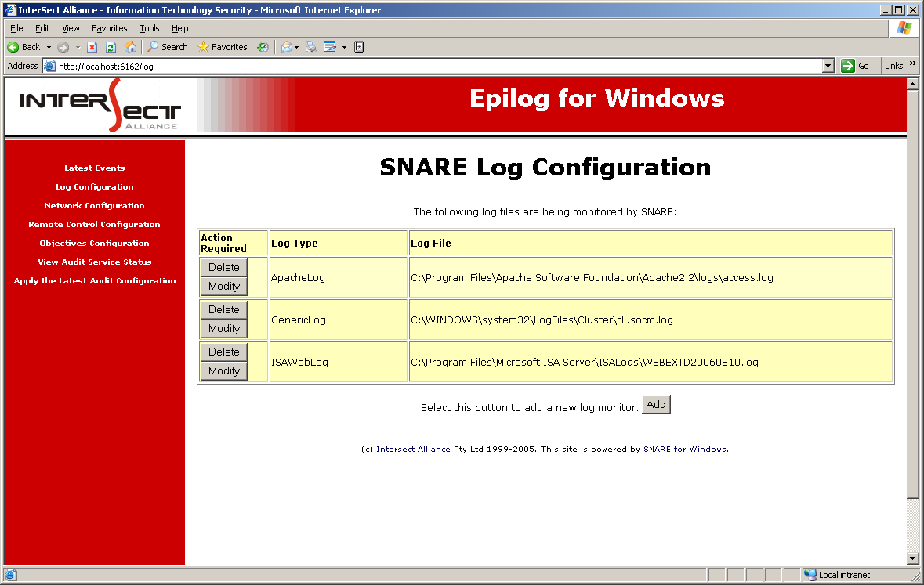Click the last toolbar icon after Edit

coord(359,47)
